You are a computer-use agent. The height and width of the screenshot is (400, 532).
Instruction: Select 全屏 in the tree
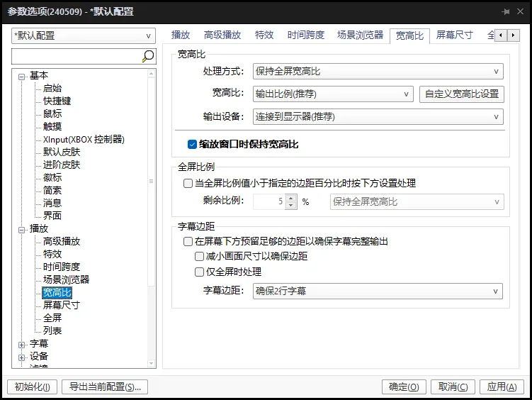coord(52,318)
